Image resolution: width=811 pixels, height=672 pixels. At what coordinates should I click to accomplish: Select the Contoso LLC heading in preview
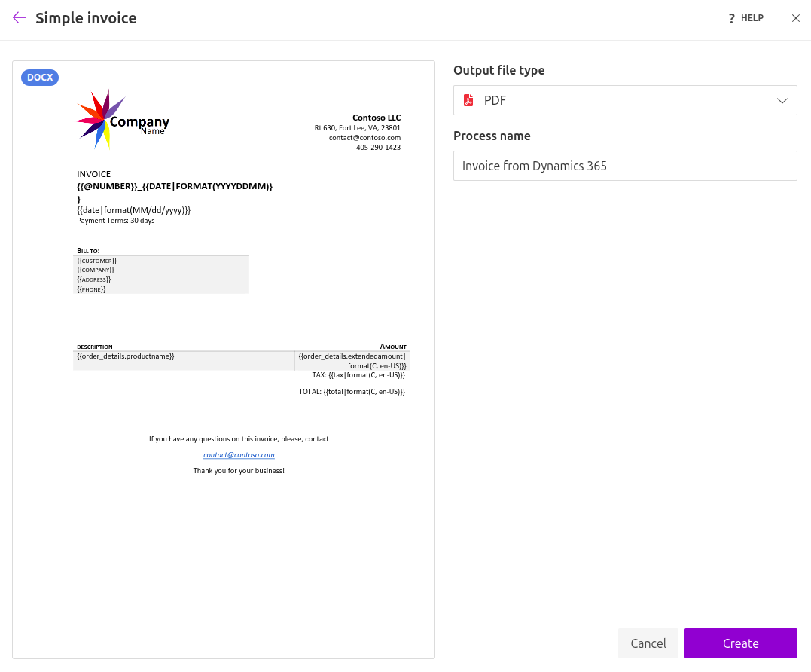(x=377, y=118)
